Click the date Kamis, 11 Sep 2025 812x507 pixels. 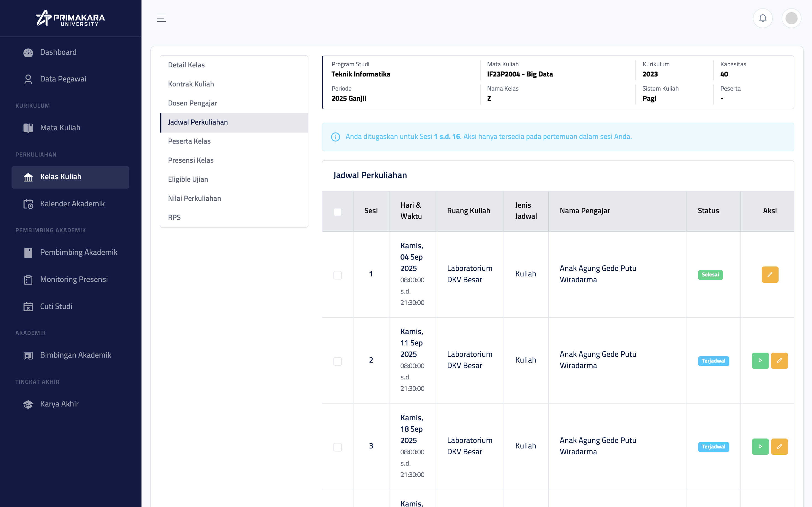pos(412,343)
